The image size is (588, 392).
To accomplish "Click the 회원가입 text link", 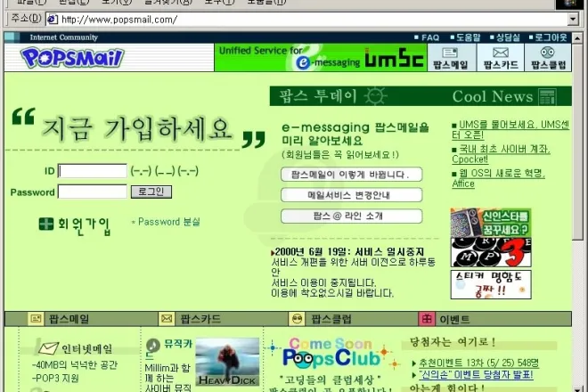I will (x=84, y=225).
